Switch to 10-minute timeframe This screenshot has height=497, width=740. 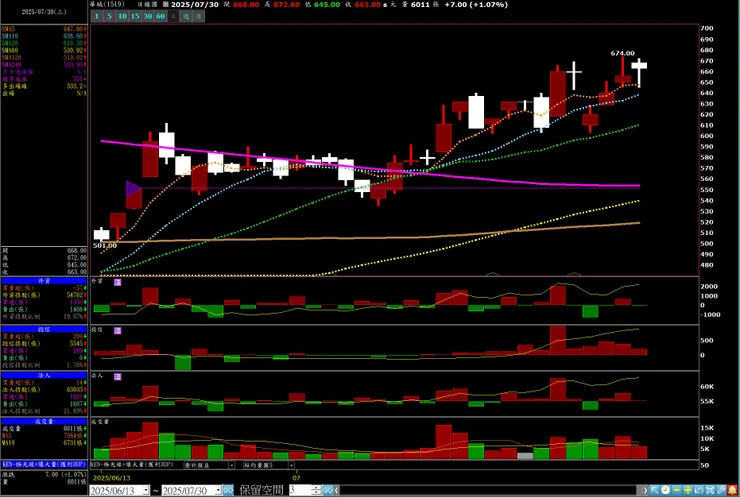[x=122, y=16]
